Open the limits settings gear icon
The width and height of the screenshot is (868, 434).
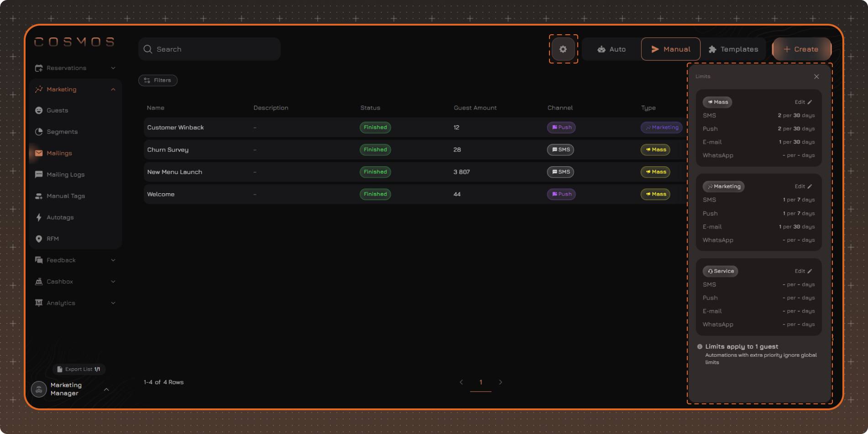click(563, 49)
